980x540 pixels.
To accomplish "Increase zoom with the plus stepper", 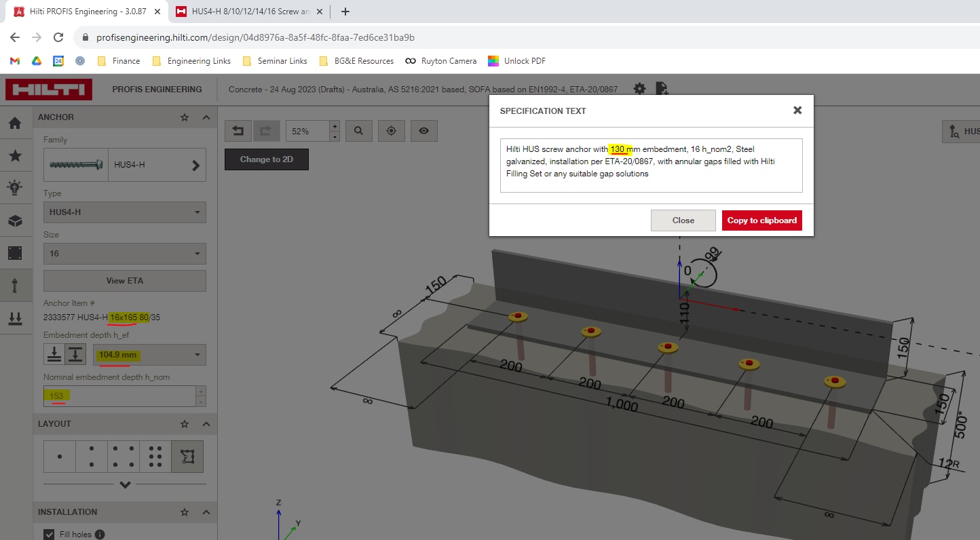I will 333,126.
